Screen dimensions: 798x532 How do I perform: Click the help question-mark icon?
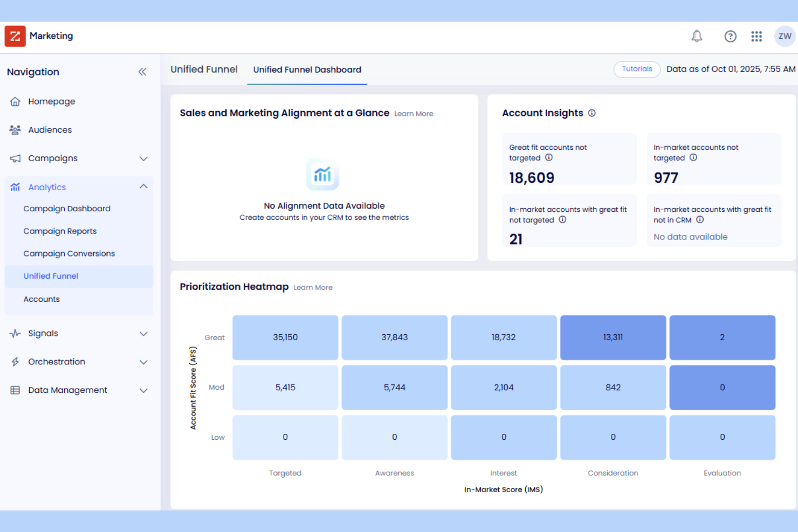click(x=730, y=36)
